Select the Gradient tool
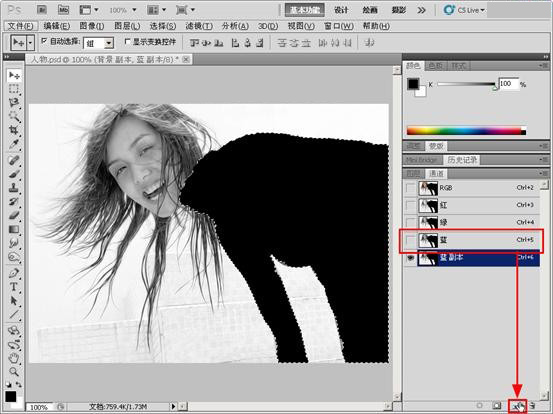Viewport: 553px width, 414px height. tap(14, 230)
